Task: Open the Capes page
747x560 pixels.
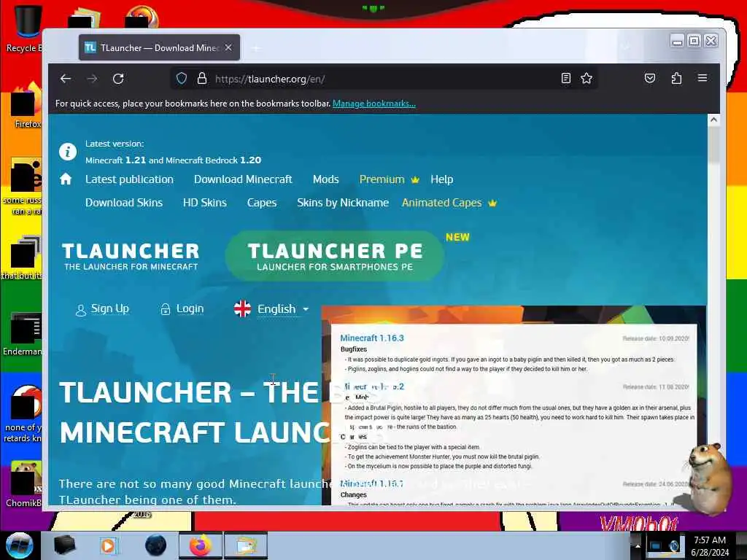Action: pyautogui.click(x=262, y=203)
